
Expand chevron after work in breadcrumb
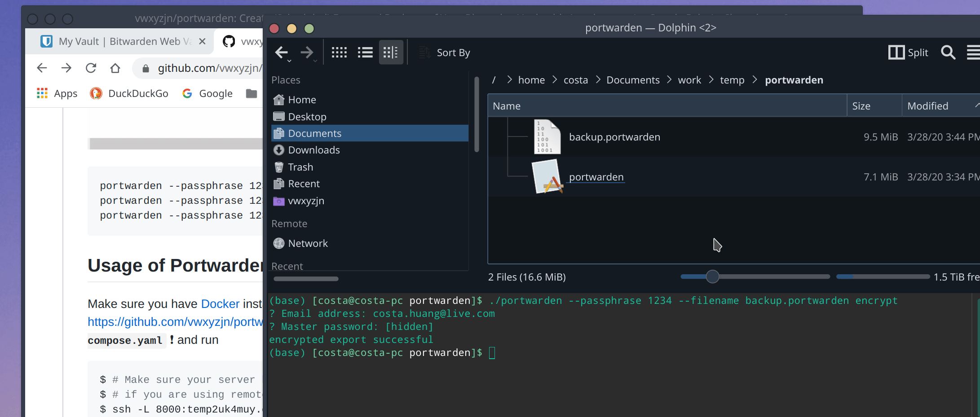pos(711,79)
